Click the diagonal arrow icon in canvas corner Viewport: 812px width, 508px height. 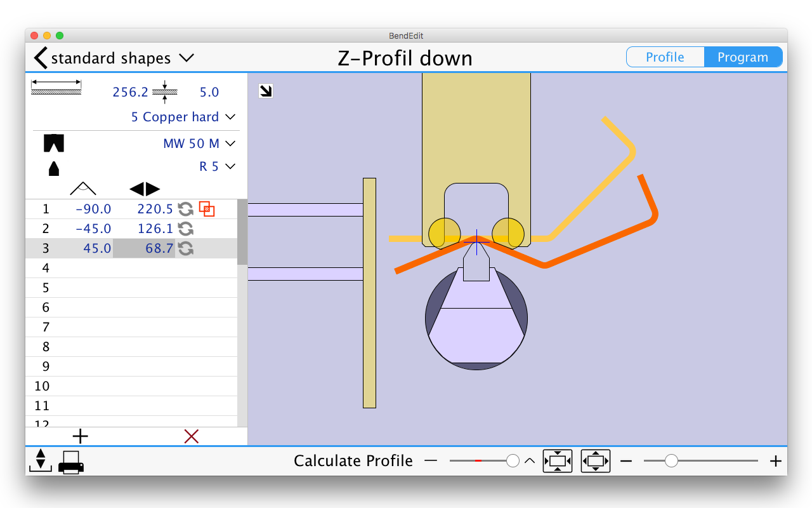pos(266,91)
